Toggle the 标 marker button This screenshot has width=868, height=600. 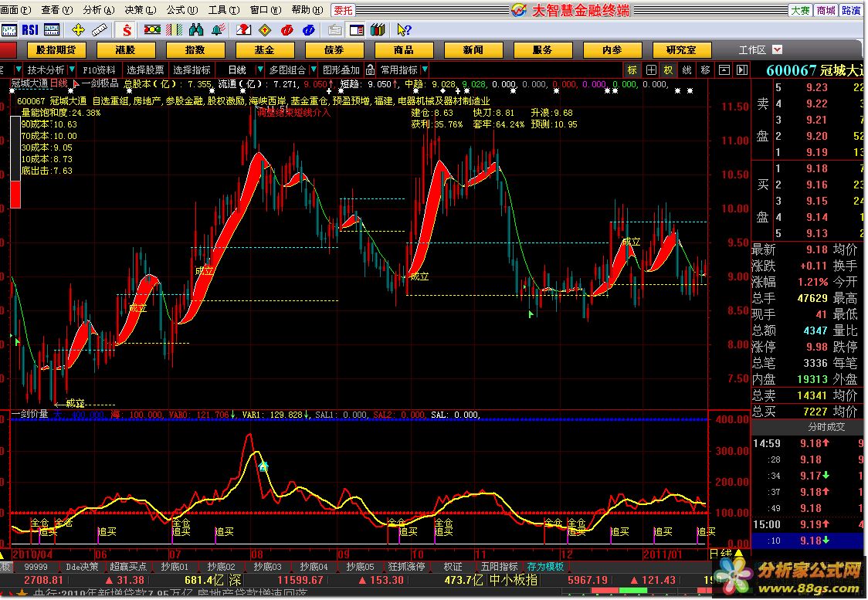pos(632,69)
